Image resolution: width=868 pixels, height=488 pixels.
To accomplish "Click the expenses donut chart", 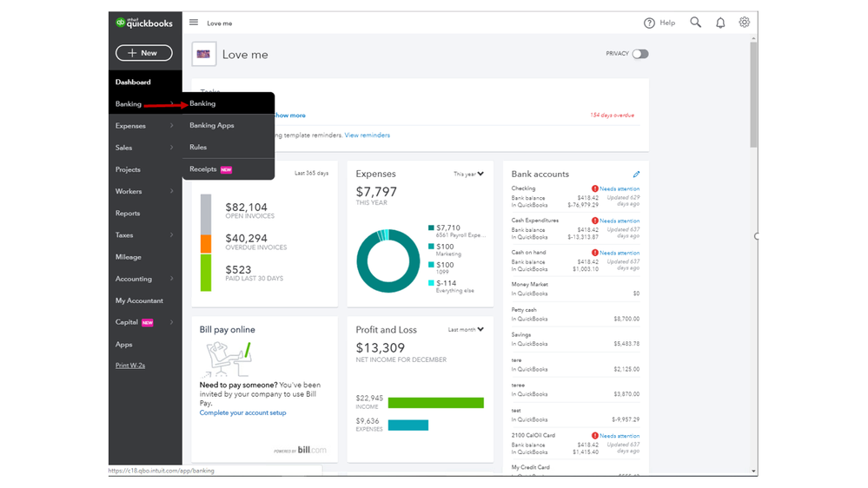I will pyautogui.click(x=388, y=261).
